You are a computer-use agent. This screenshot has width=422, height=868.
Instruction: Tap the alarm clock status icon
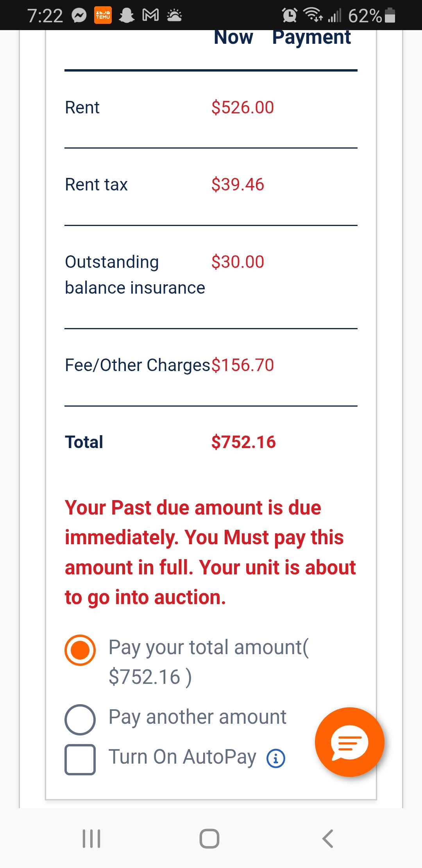pos(290,16)
